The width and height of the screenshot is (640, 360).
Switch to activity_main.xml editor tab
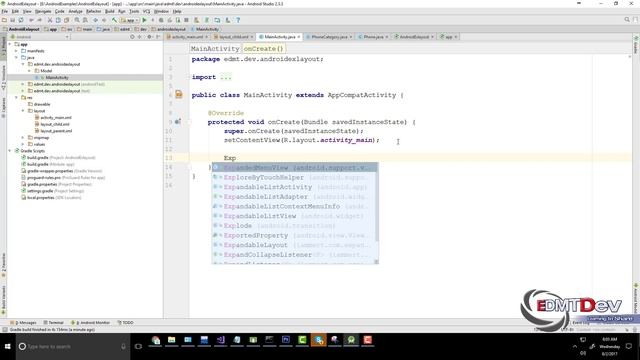[x=187, y=37]
